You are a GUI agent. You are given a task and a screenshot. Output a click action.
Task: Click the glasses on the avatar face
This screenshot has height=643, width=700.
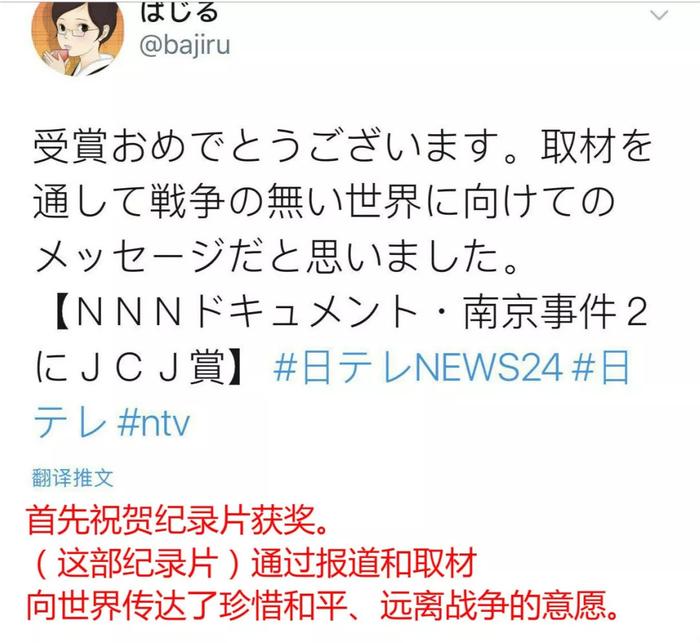(76, 31)
